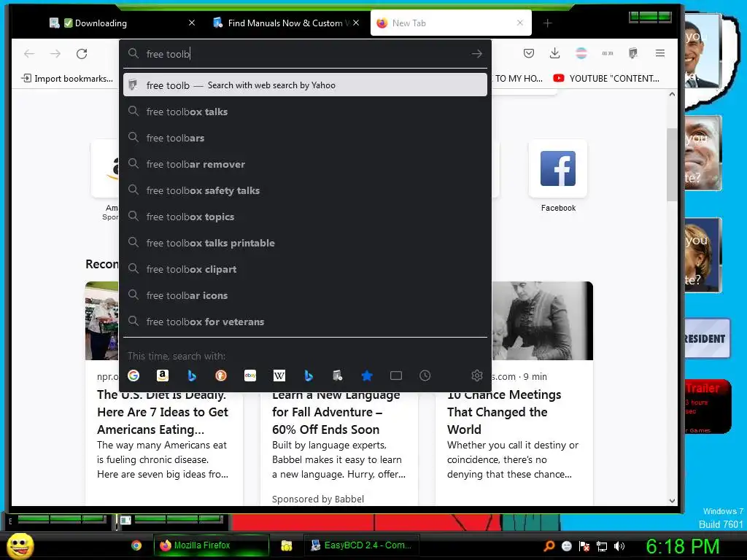
Task: Choose suggestion 'free toolbox talks'
Action: [x=305, y=112]
